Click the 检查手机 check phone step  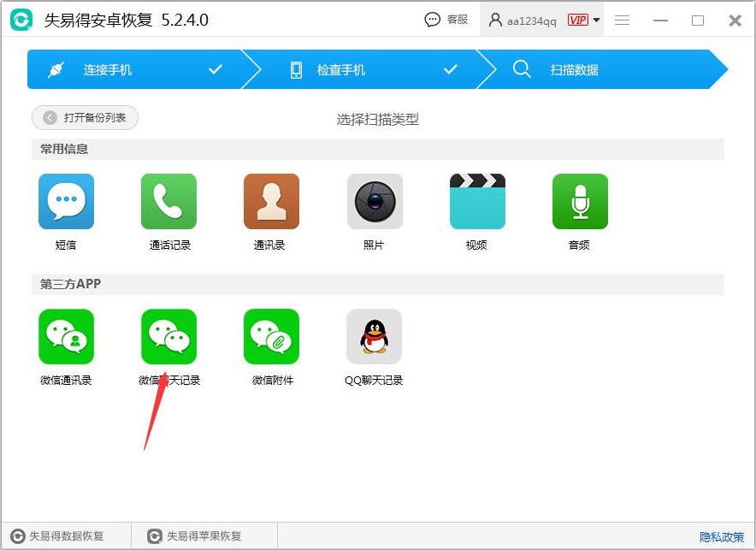tap(369, 69)
